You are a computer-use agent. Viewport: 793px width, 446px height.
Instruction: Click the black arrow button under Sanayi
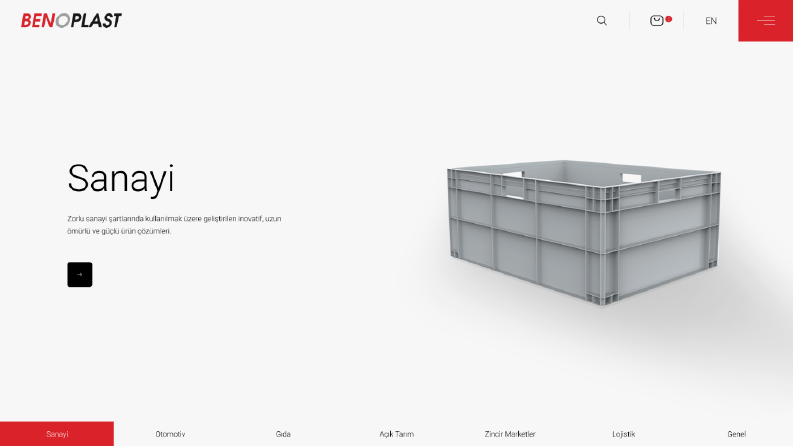point(80,275)
